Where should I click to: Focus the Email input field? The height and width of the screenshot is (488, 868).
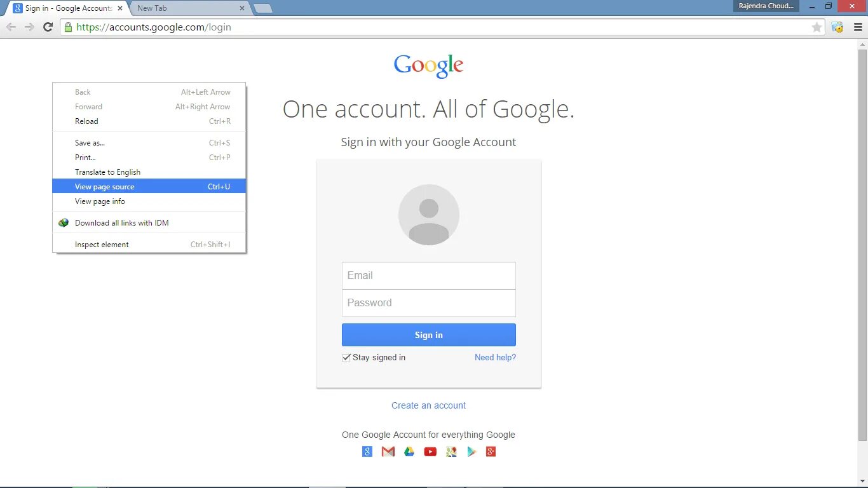429,276
